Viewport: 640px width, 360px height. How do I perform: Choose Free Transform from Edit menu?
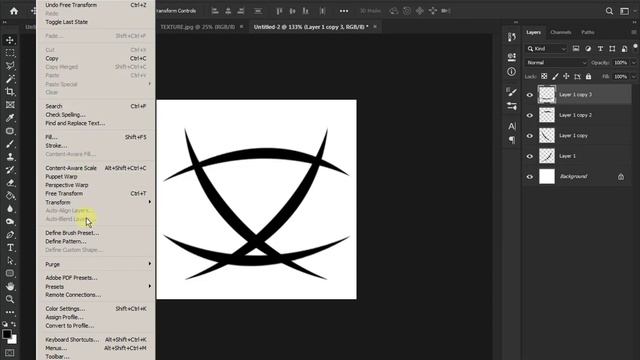[97, 193]
